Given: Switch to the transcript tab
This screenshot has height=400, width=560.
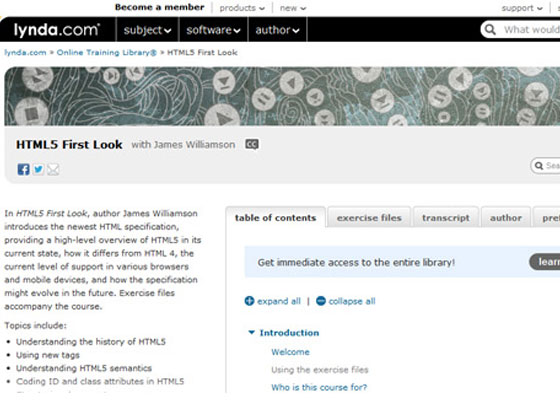Looking at the screenshot, I should [446, 218].
